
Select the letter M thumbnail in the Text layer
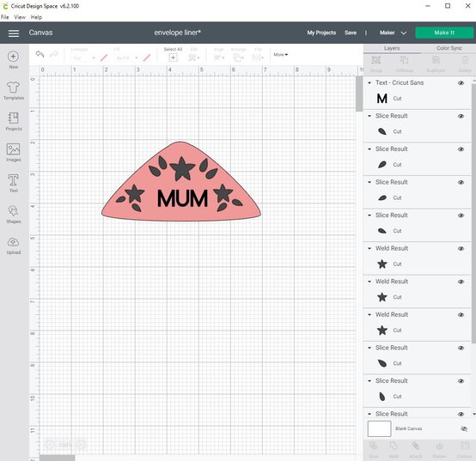(x=381, y=99)
